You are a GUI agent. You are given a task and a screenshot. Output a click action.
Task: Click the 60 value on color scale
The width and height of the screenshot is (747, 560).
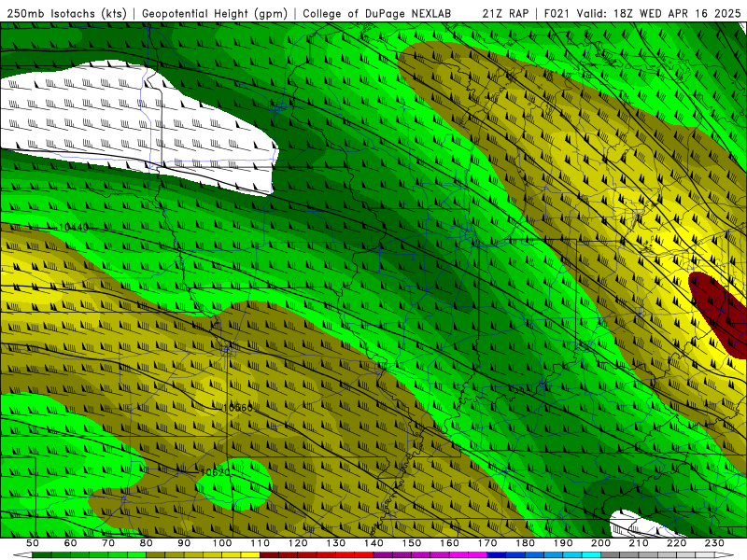pyautogui.click(x=70, y=543)
